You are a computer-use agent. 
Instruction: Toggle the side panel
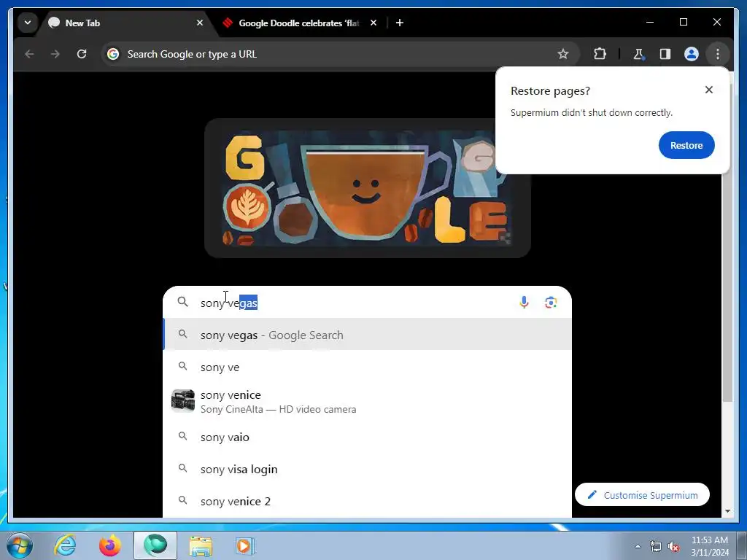tap(665, 54)
